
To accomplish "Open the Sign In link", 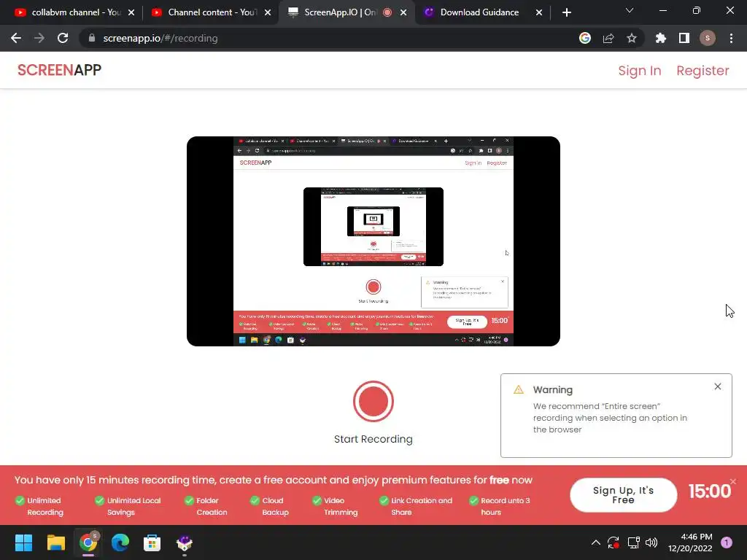I will (639, 71).
